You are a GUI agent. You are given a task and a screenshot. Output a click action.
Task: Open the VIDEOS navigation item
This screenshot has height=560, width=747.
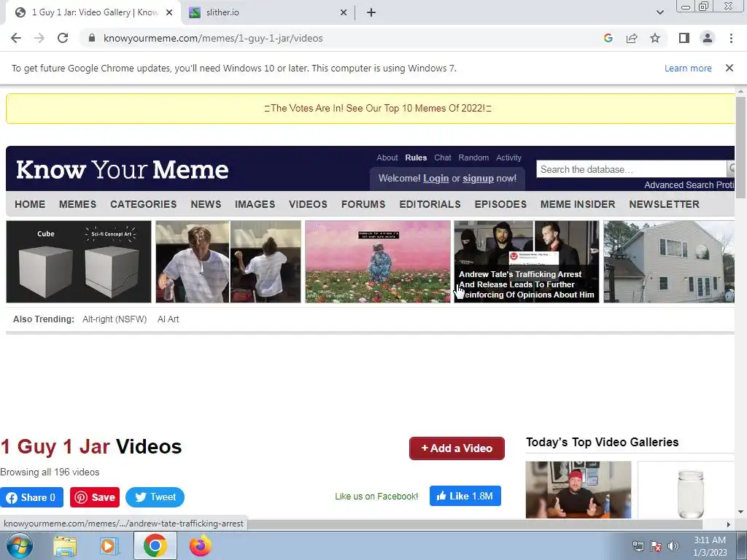tap(309, 204)
